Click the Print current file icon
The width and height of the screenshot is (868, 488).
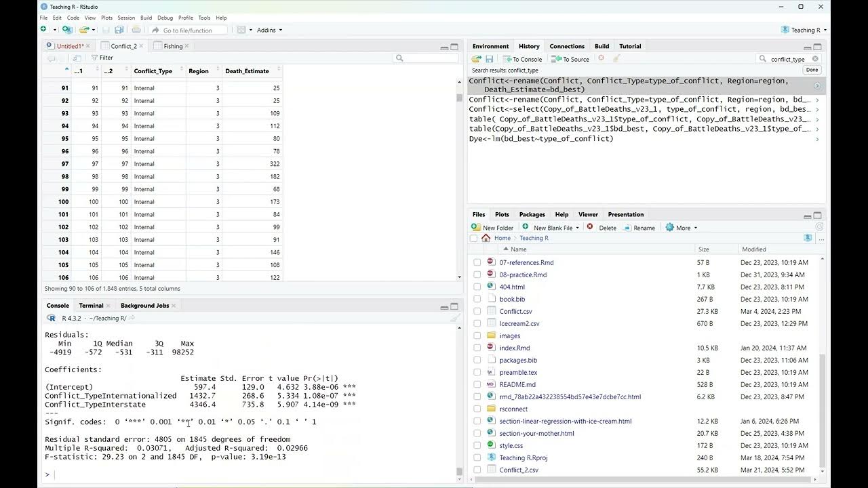[x=136, y=30]
